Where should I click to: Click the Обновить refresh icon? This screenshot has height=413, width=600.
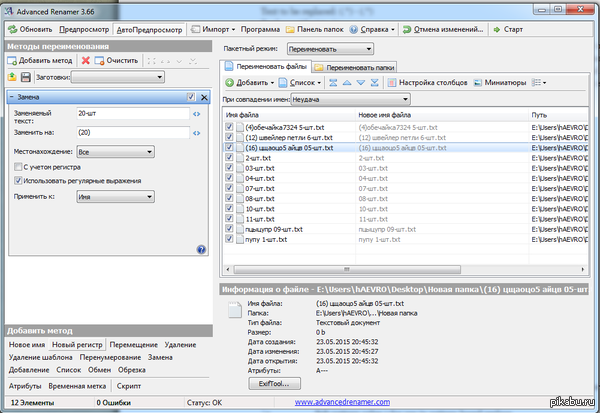tap(10, 30)
